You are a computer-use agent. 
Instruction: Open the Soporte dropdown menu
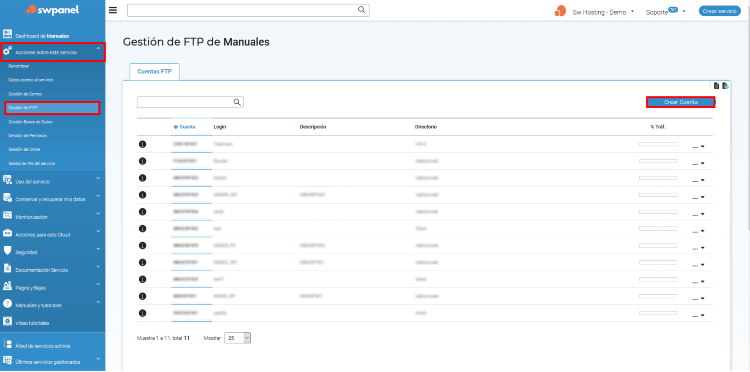click(x=665, y=12)
